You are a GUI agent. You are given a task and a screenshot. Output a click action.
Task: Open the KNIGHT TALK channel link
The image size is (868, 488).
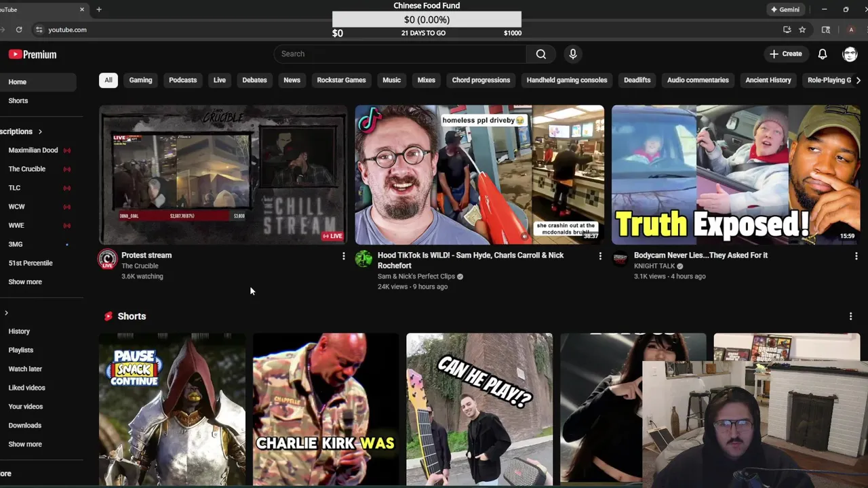(x=654, y=266)
